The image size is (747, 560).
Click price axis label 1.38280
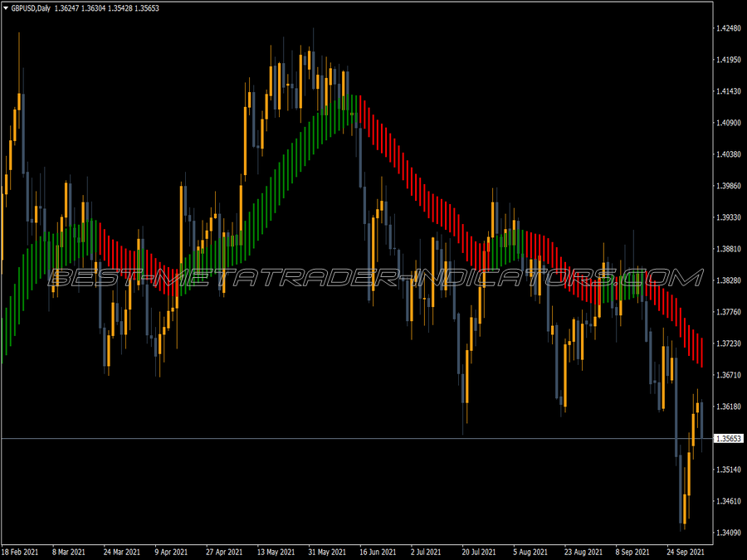pyautogui.click(x=729, y=280)
